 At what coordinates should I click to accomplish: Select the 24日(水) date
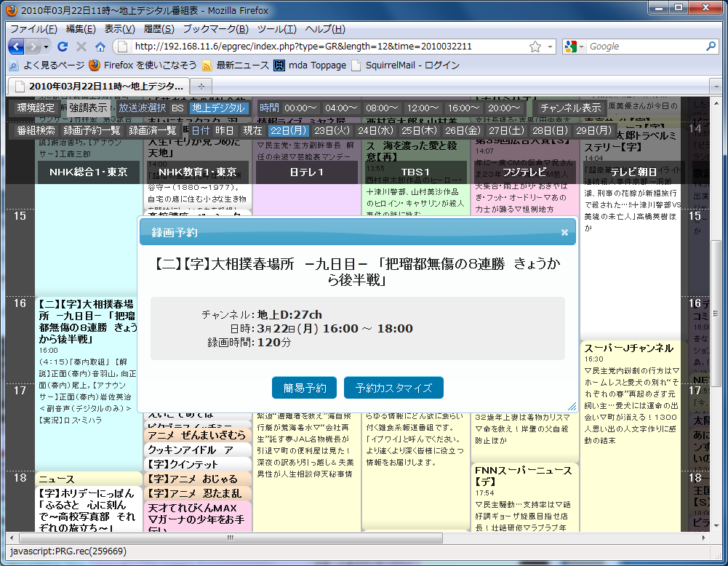point(375,131)
